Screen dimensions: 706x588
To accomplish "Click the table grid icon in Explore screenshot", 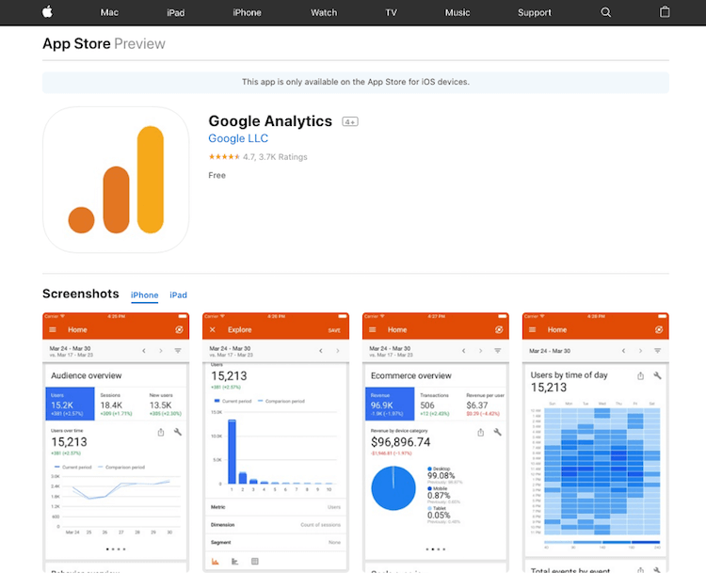I will tap(255, 561).
